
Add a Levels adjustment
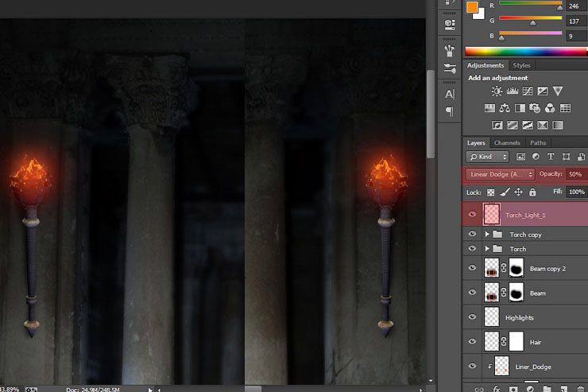(513, 91)
